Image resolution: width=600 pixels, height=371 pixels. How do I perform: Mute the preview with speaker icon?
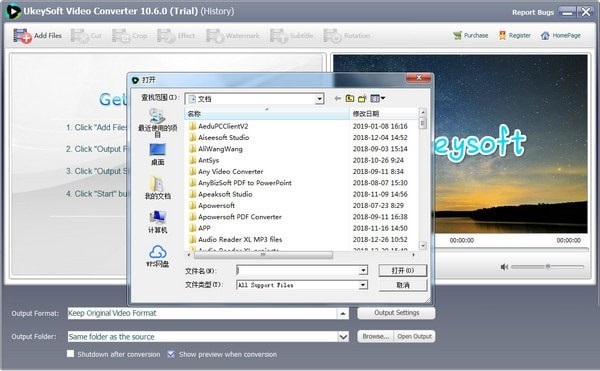pos(504,267)
